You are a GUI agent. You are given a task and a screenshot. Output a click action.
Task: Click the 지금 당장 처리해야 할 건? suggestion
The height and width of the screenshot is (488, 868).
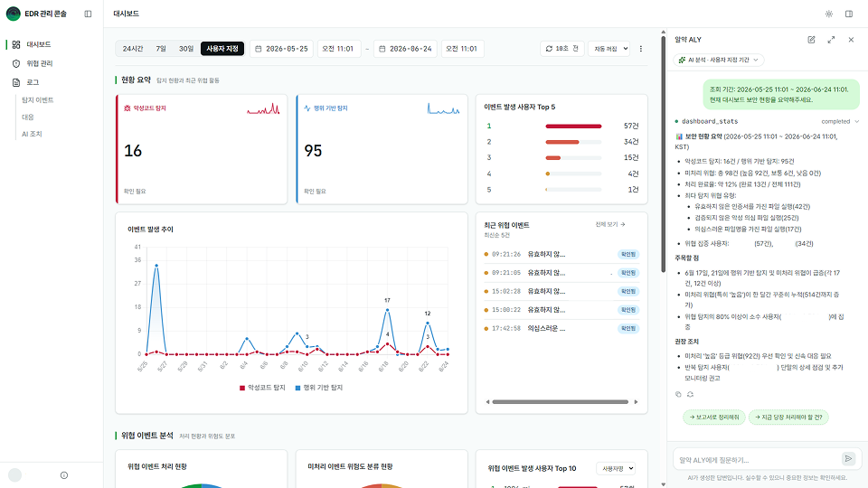coord(788,418)
